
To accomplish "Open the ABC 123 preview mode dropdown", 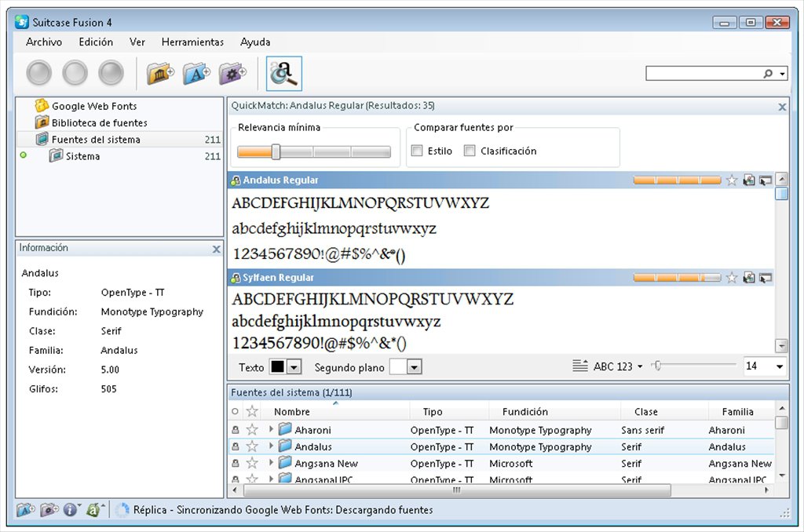I will click(623, 366).
